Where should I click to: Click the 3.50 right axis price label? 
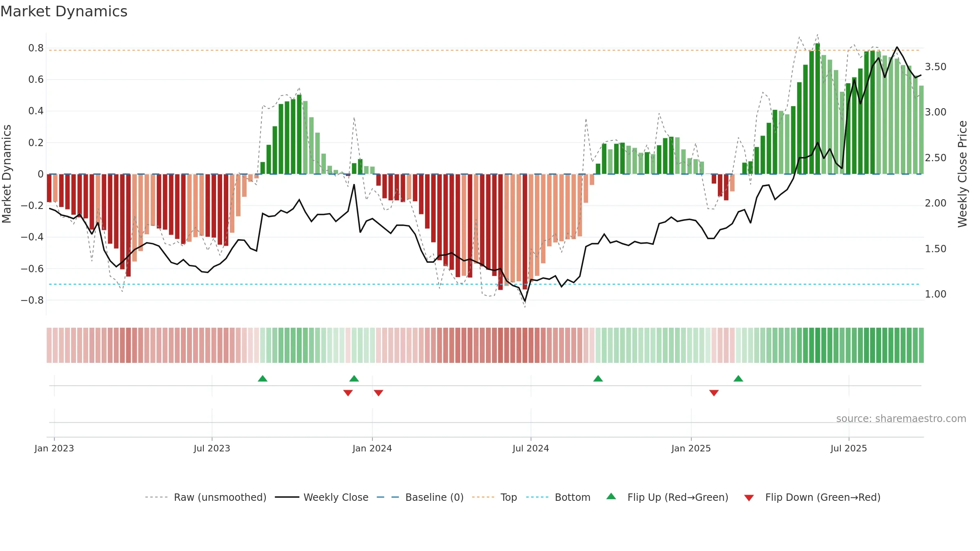coord(935,67)
